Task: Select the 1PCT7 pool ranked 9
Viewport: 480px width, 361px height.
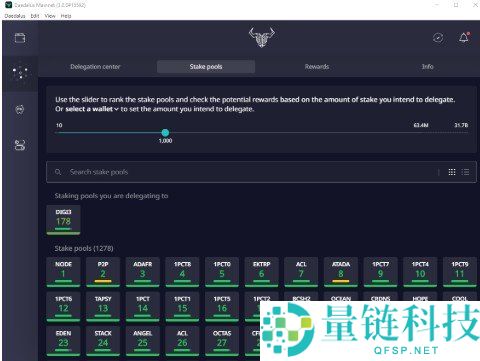Action: pyautogui.click(x=380, y=272)
